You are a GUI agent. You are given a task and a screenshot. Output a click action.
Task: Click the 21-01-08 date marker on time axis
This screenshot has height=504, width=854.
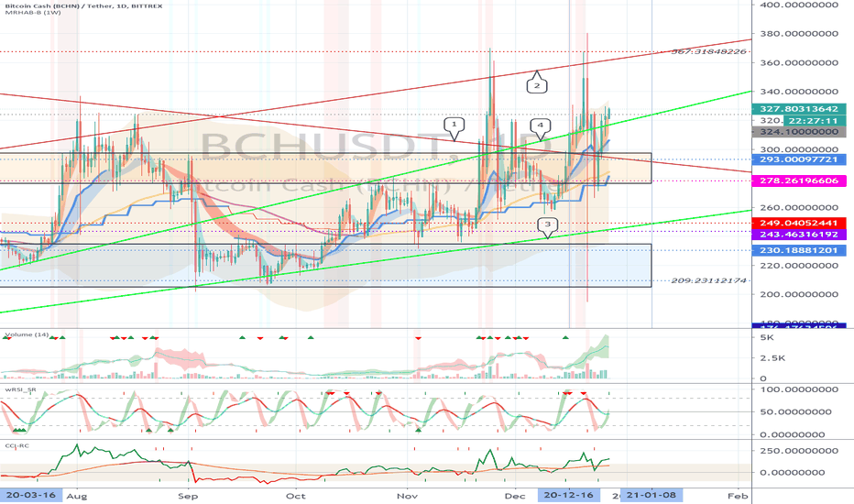click(x=651, y=495)
